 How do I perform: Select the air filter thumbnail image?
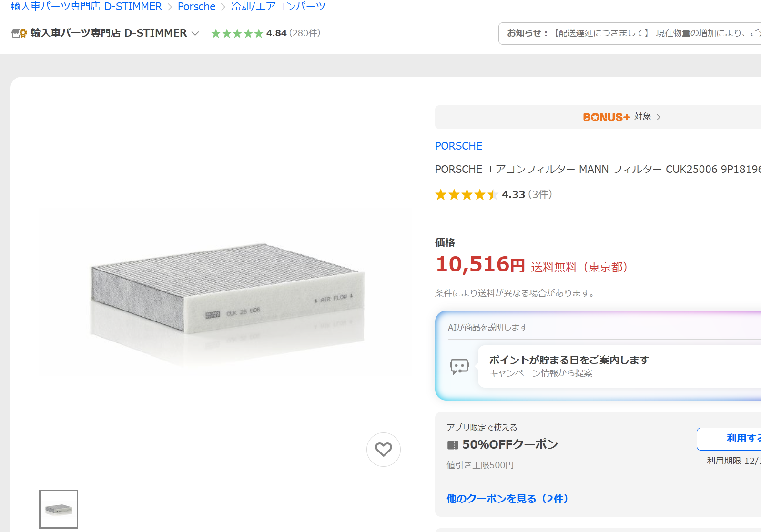(59, 509)
